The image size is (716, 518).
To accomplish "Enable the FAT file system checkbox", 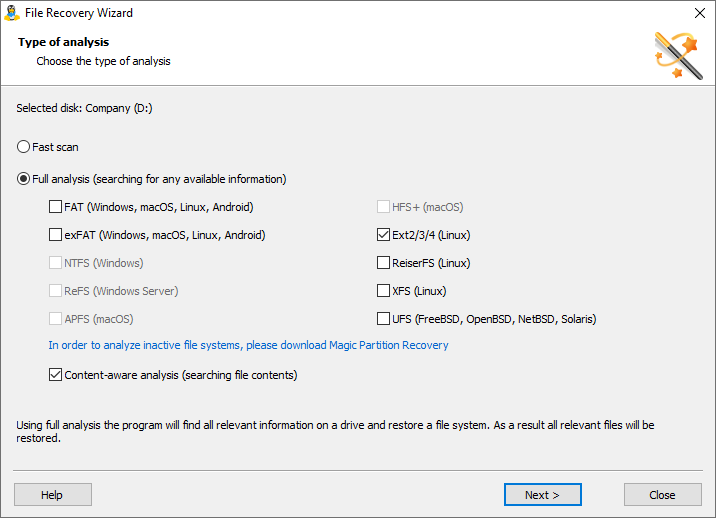I will 55,207.
